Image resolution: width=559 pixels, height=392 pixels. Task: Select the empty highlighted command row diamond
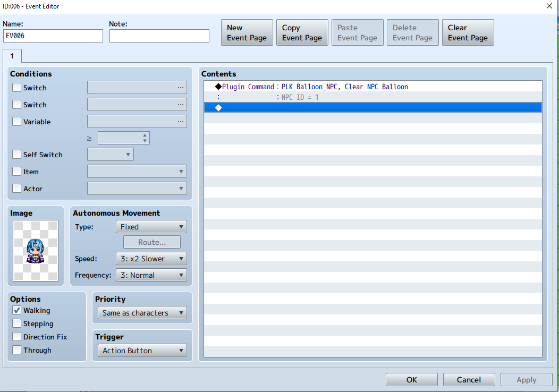218,108
